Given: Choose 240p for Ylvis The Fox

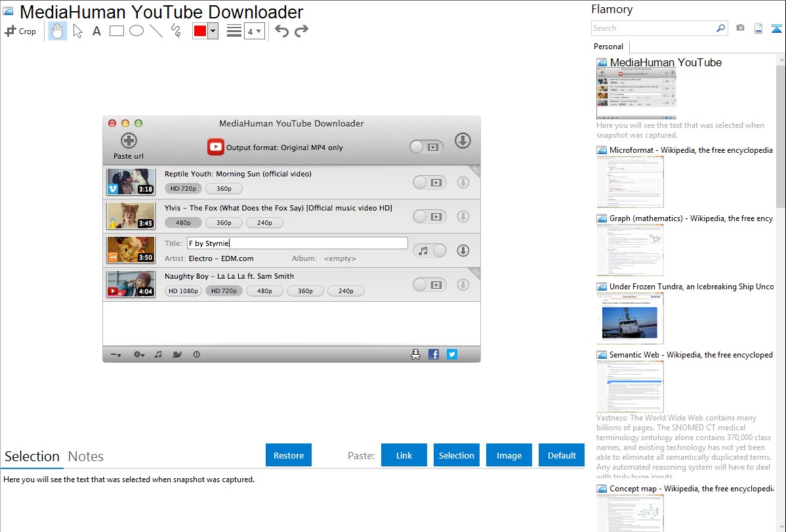Looking at the screenshot, I should 264,222.
